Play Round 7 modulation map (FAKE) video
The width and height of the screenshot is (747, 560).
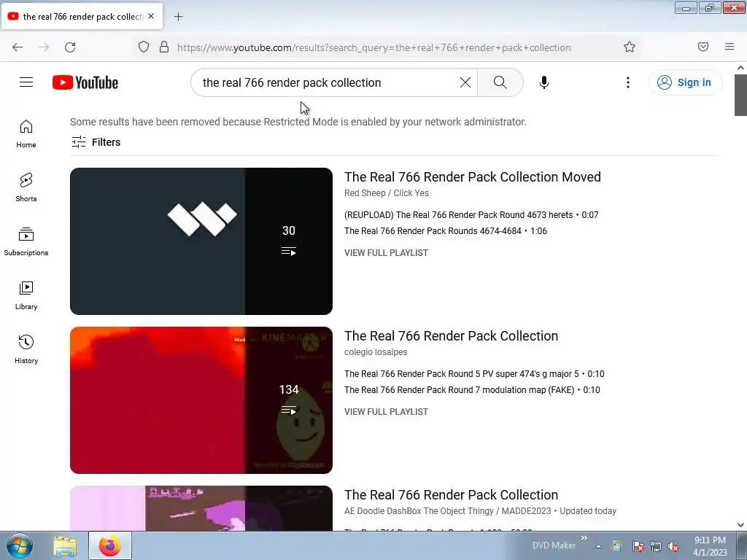[472, 390]
